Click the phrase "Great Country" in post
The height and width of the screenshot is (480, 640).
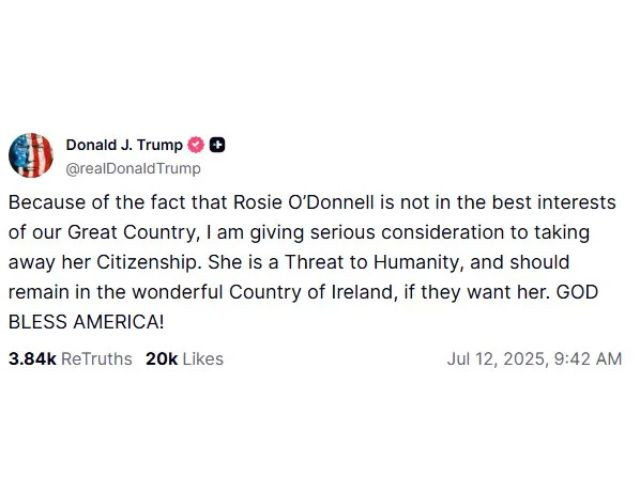[131, 233]
